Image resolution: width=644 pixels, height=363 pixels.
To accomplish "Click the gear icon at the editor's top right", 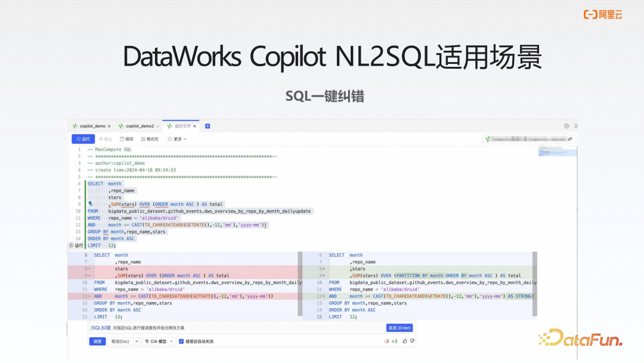I will [566, 126].
